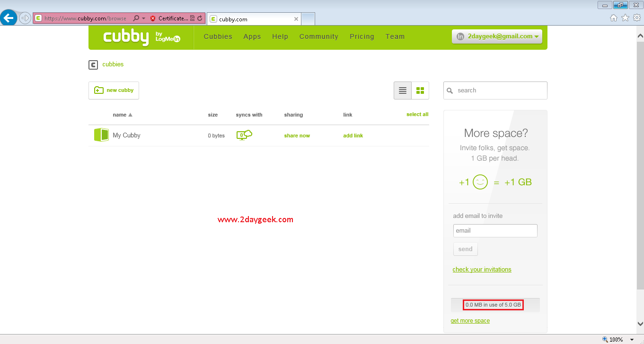This screenshot has height=344, width=644.
Task: Click the cubby by LogMeIn logo
Action: tap(142, 37)
